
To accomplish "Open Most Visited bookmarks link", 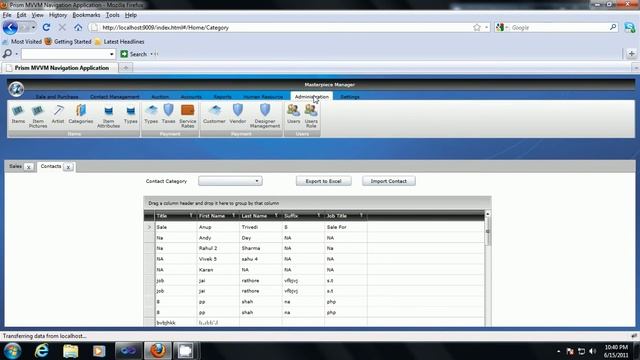I will tap(22, 42).
